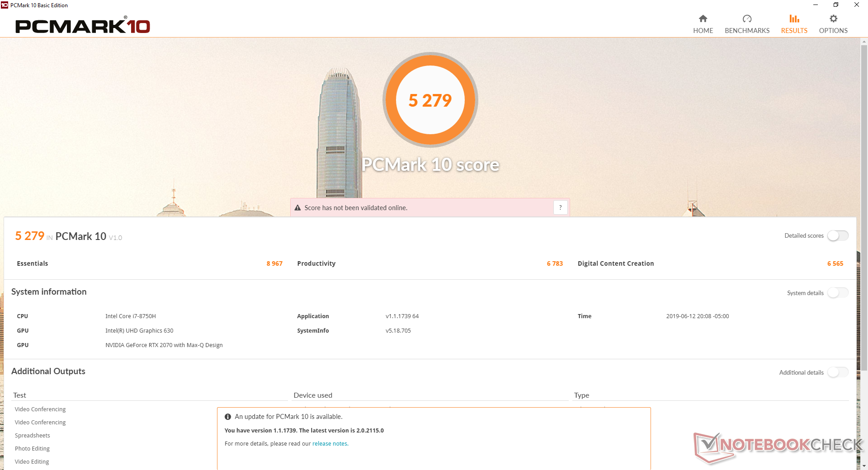Click the NVIDIA GeForce RTX 2070 Max-Q entry
Screen dimensions: 868x470
click(164, 345)
